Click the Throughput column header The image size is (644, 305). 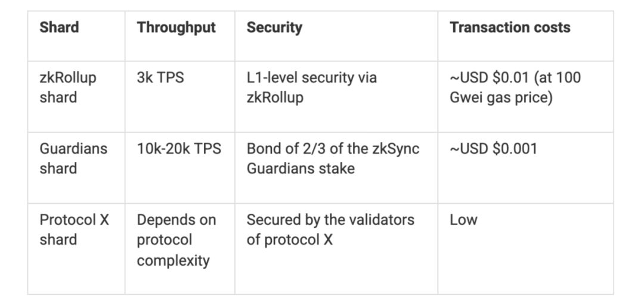176,27
